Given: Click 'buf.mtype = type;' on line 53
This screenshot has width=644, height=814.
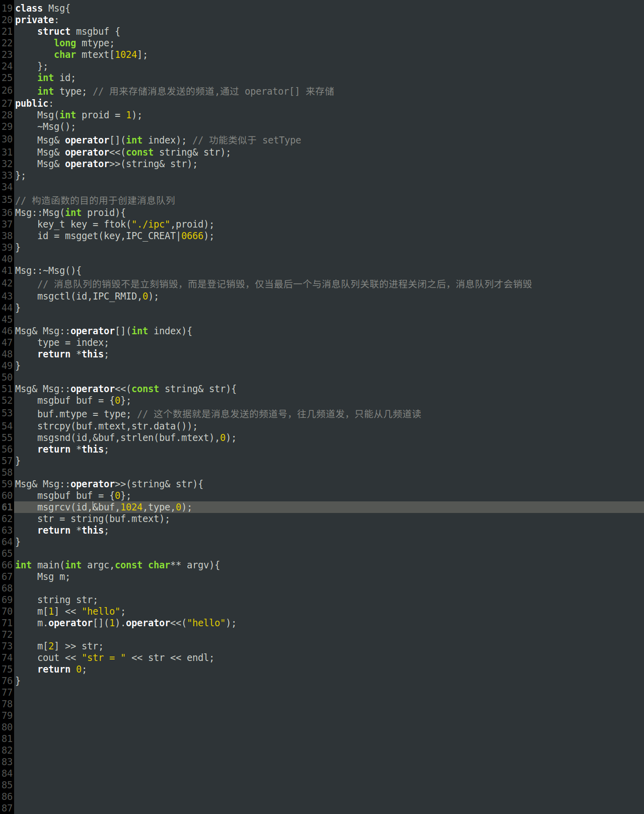Looking at the screenshot, I should coord(84,414).
